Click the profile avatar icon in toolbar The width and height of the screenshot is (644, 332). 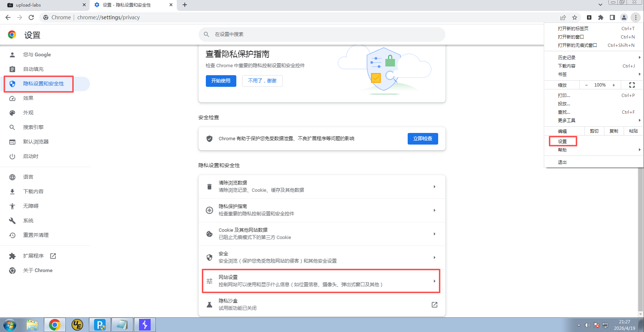click(x=624, y=17)
